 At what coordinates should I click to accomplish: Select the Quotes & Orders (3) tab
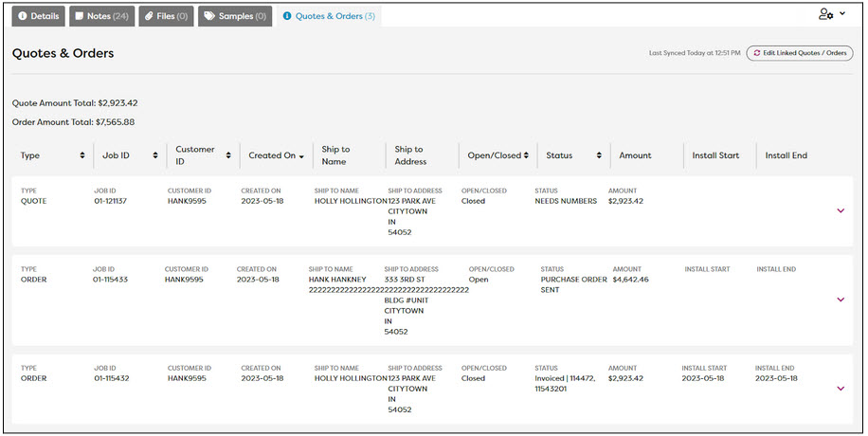[x=329, y=16]
